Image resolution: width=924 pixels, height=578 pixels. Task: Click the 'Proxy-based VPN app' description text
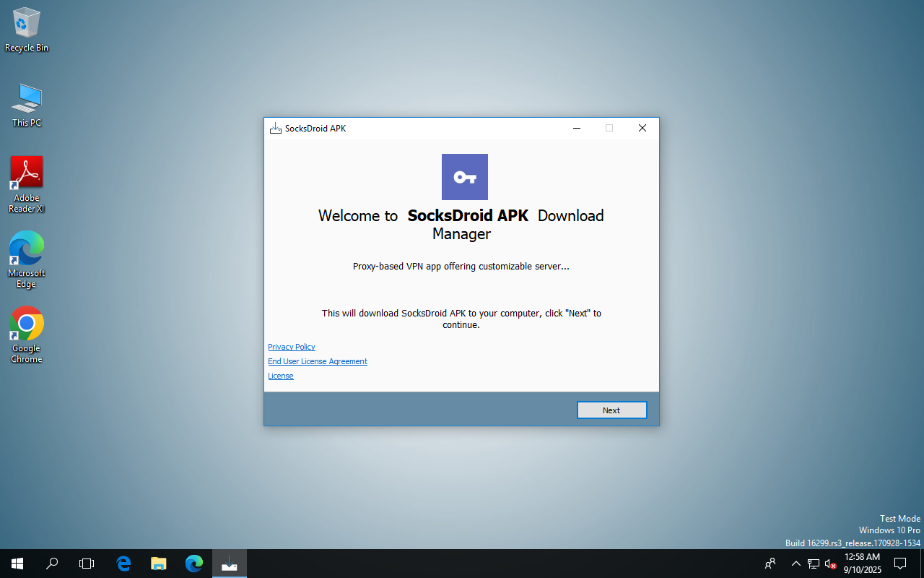tap(461, 267)
